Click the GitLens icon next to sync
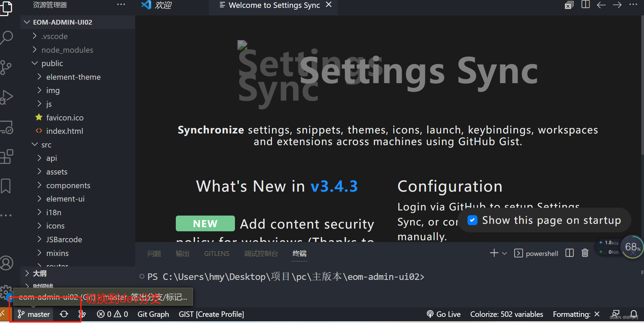This screenshot has width=644, height=323. (82, 314)
